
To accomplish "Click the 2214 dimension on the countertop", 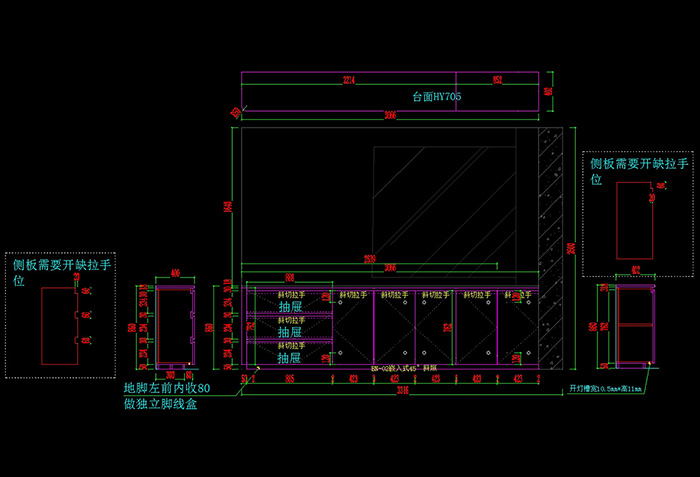I will tap(348, 78).
